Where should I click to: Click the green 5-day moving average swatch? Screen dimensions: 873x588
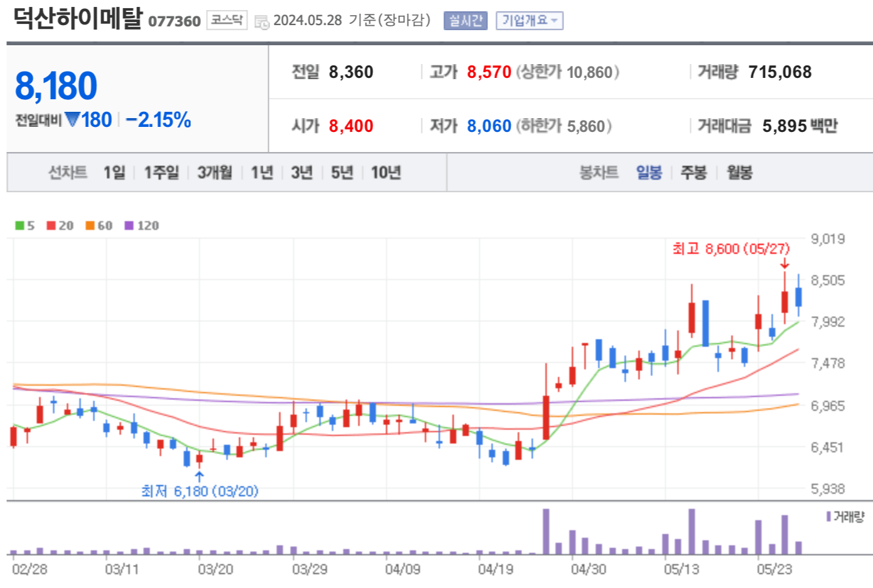(19, 226)
